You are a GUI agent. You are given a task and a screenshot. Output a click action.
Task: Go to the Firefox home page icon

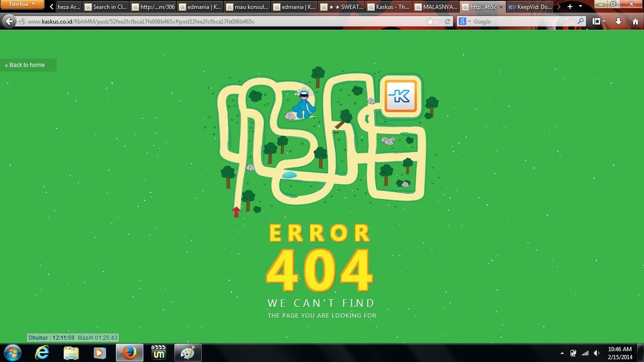click(635, 21)
